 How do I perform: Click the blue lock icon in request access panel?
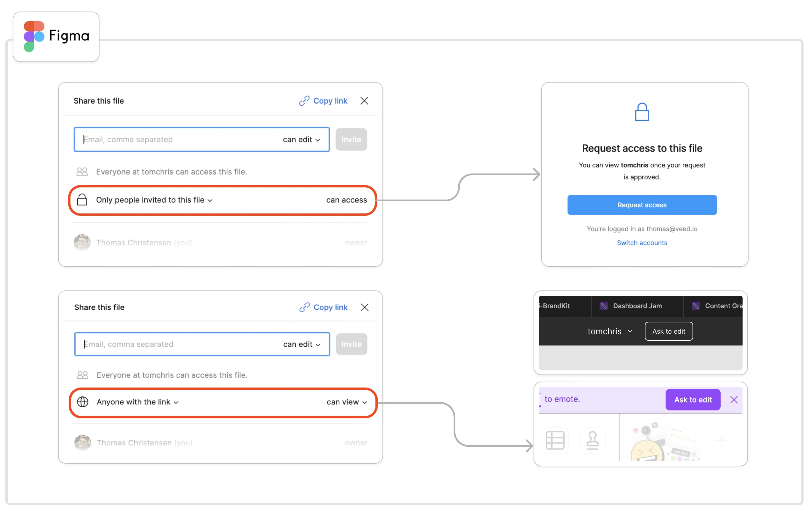642,112
